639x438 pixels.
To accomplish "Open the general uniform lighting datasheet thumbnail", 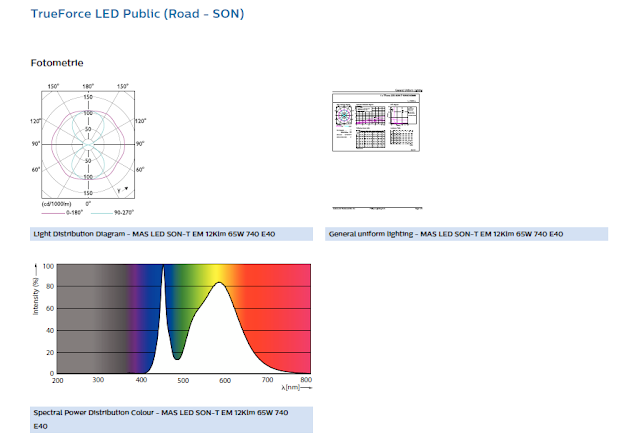I will pyautogui.click(x=377, y=150).
